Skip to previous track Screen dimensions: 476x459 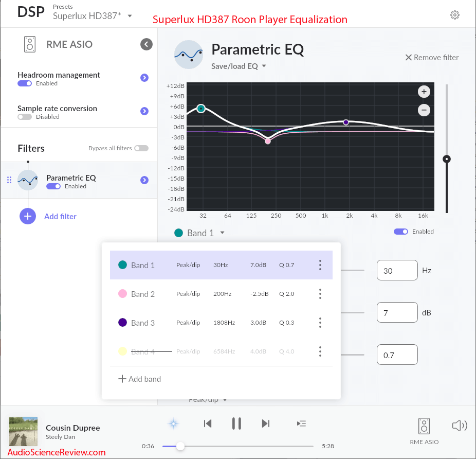pyautogui.click(x=208, y=423)
